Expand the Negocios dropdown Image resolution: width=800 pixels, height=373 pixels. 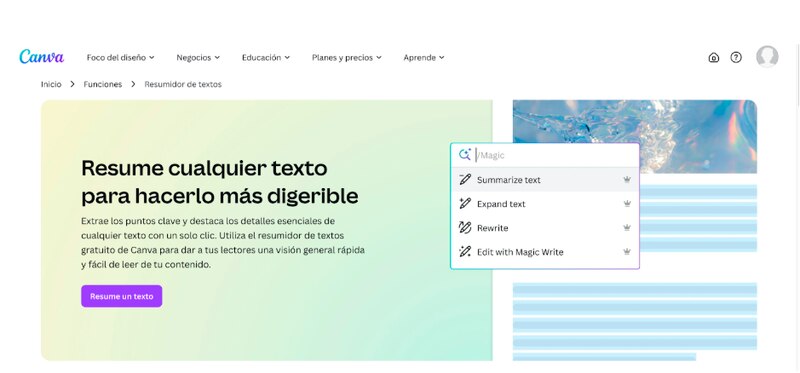[198, 58]
